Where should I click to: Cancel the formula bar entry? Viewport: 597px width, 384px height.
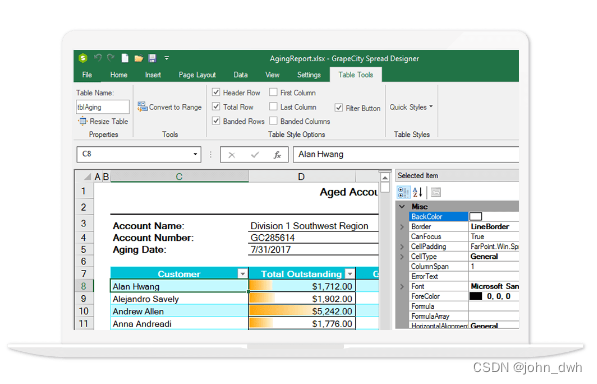231,155
